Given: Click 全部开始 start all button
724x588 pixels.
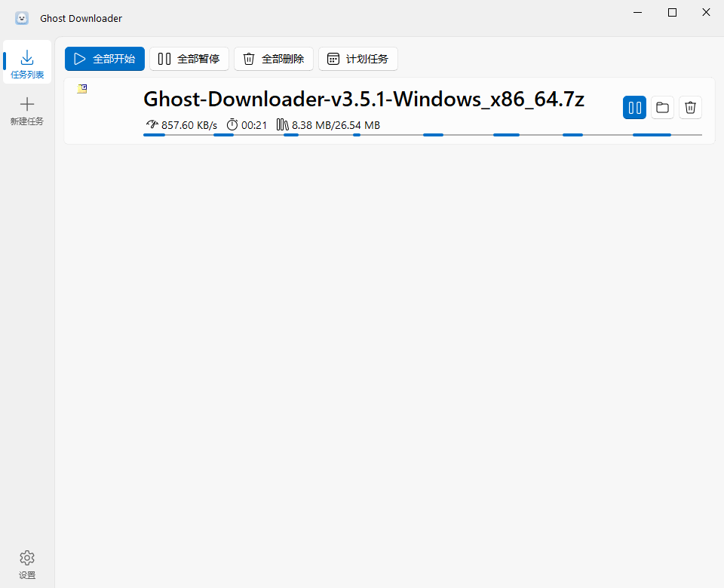Looking at the screenshot, I should click(104, 59).
